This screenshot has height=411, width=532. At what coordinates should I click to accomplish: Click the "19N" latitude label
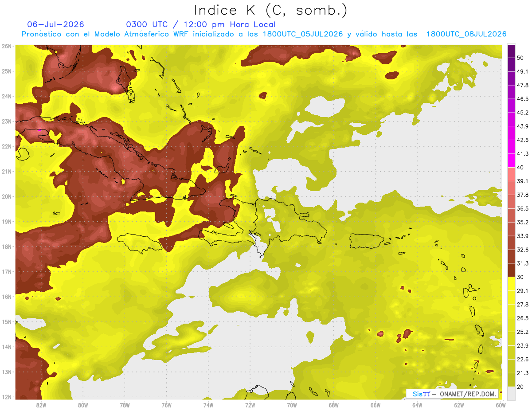pyautogui.click(x=6, y=222)
